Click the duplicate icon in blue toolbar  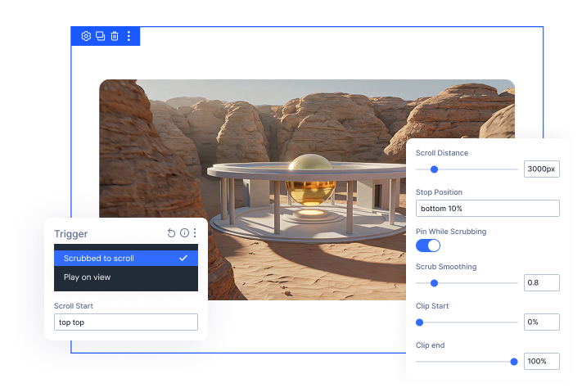point(100,36)
